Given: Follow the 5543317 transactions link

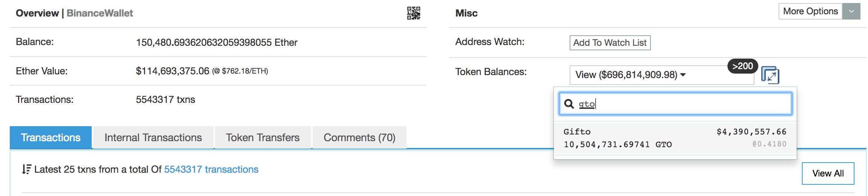Looking at the screenshot, I should [x=211, y=169].
